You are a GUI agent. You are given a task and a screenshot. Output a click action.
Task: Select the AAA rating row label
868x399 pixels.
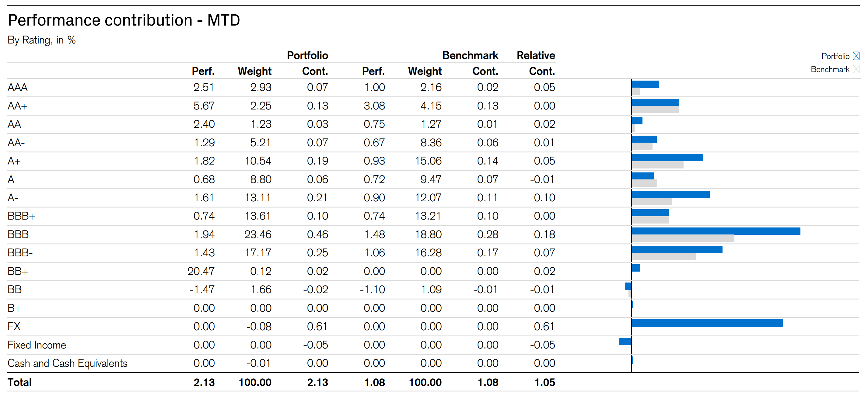[x=18, y=88]
